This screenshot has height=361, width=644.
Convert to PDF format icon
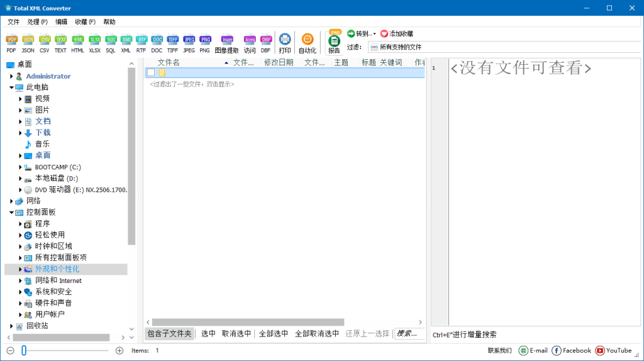click(x=11, y=43)
